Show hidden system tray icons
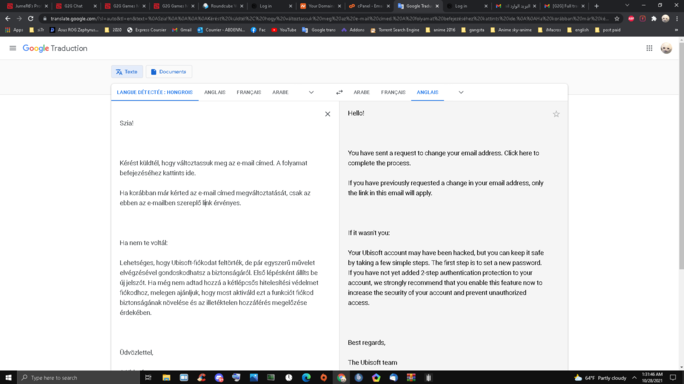 coord(635,377)
